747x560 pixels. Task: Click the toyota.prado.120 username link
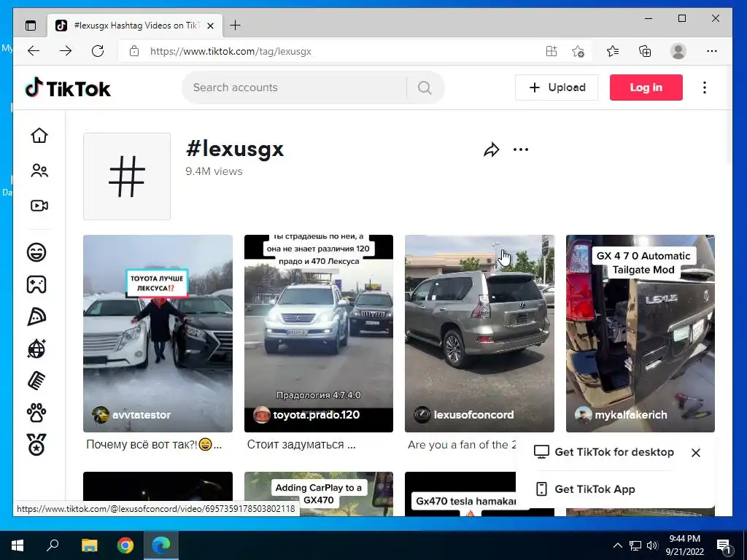point(317,415)
